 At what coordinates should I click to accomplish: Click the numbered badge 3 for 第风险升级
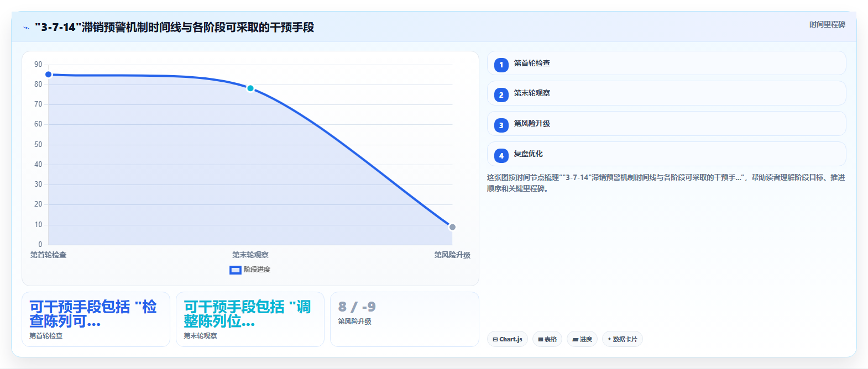(501, 125)
